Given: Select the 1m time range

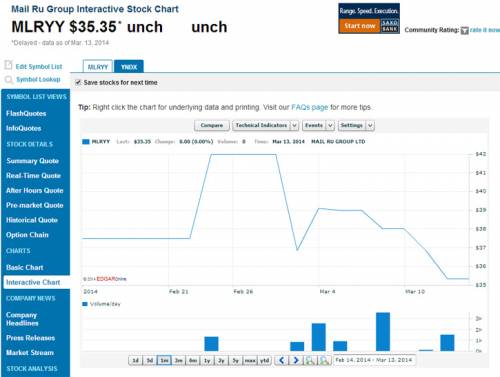Looking at the screenshot, I should tap(164, 360).
